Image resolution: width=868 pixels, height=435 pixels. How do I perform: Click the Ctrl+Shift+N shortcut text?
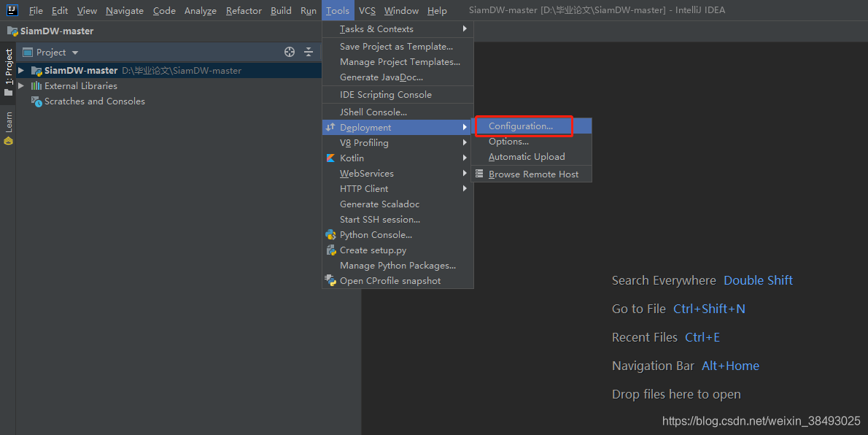709,309
